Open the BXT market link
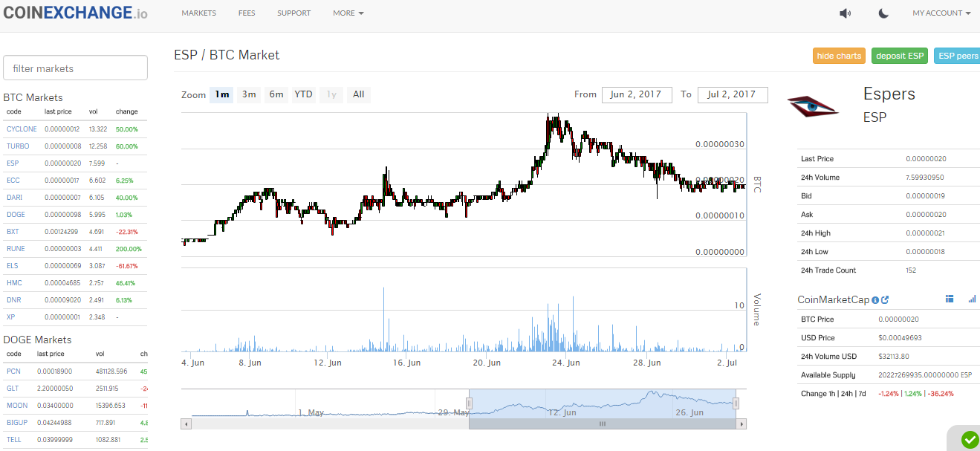Image resolution: width=980 pixels, height=451 pixels. pyautogui.click(x=13, y=232)
